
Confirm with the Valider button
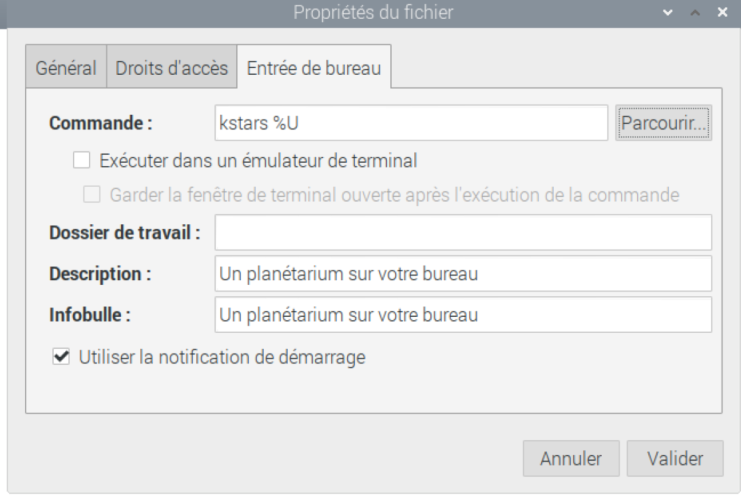[x=676, y=459]
